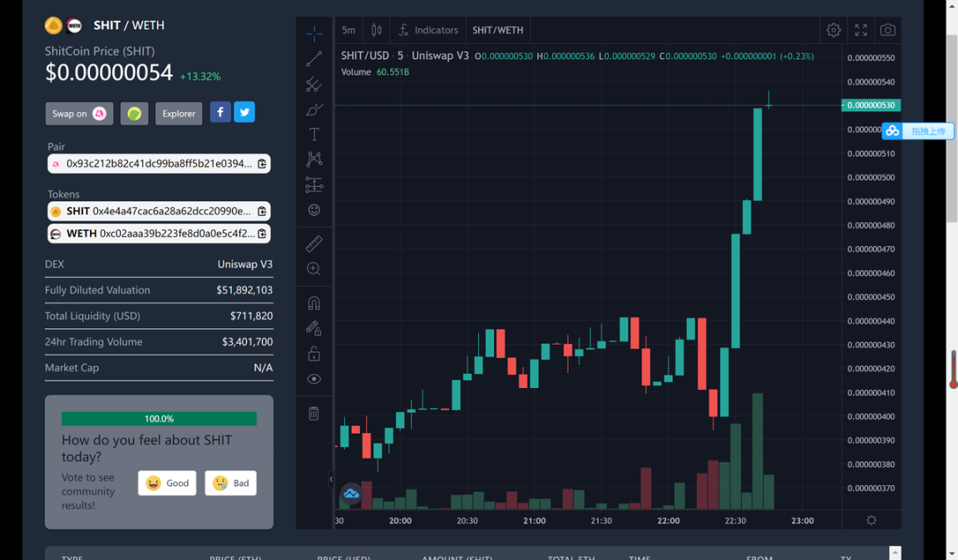Click the WETH token address field

pos(159,233)
